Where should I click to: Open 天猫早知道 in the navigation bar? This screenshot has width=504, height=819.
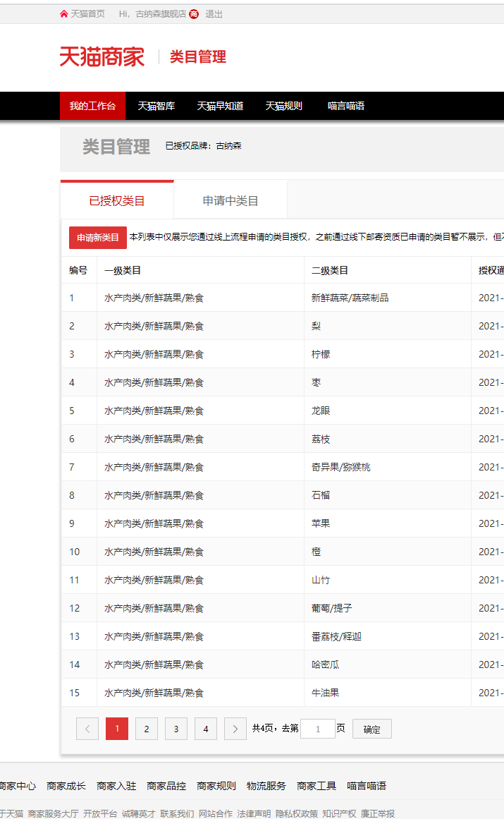coord(220,106)
